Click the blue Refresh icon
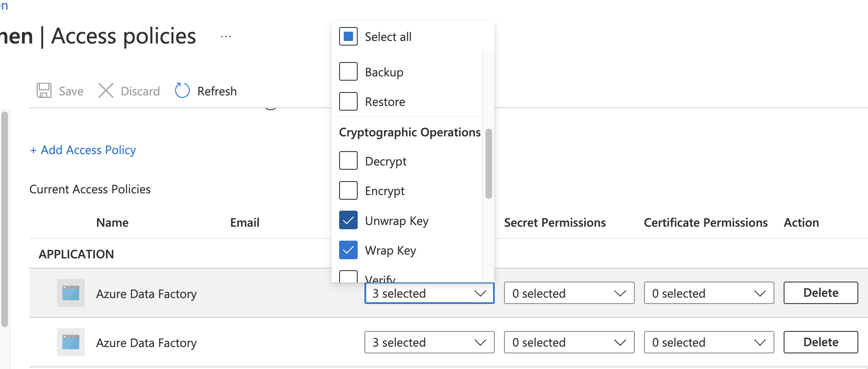This screenshot has width=868, height=369. pos(182,90)
